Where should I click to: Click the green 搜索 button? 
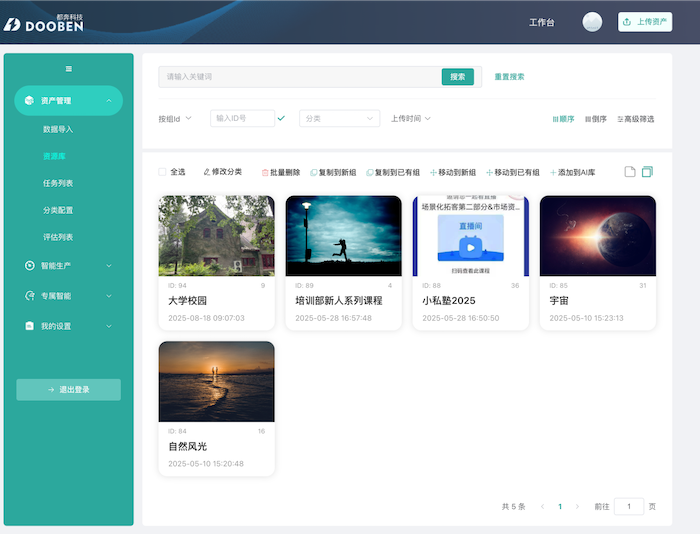pos(457,76)
